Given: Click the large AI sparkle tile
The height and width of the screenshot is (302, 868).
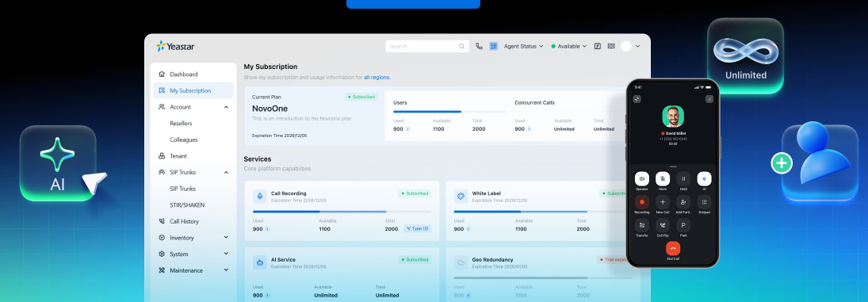Looking at the screenshot, I should coord(58,164).
